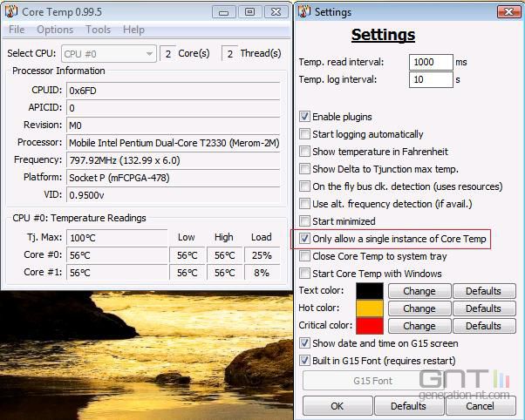Change the Critical color

pos(419,326)
